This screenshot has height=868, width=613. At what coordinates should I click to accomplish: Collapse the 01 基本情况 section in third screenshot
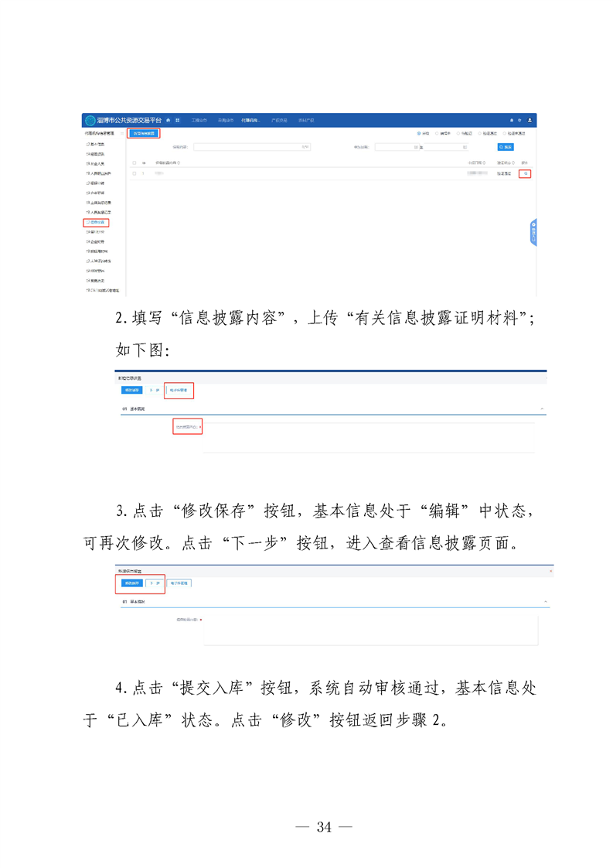[x=546, y=601]
